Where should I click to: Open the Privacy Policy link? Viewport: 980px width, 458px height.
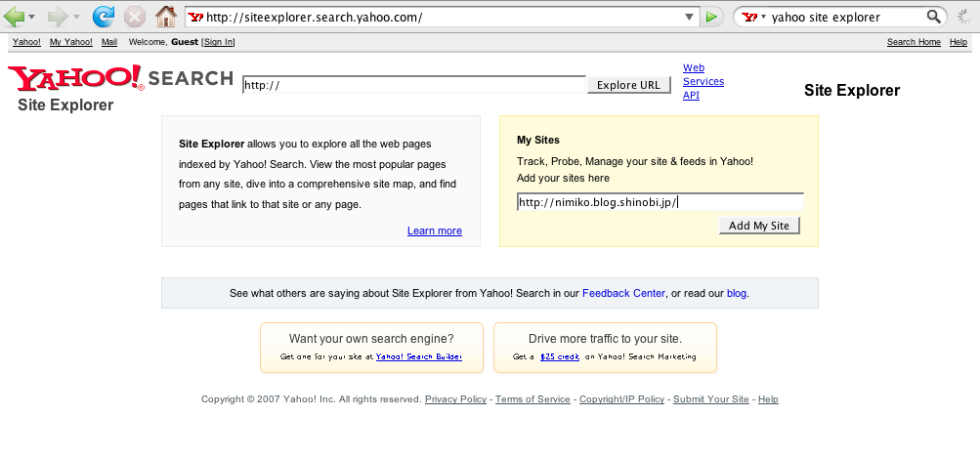tap(455, 399)
